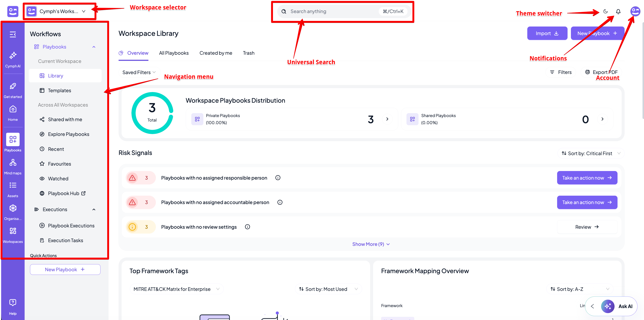Open the account avatar menu
This screenshot has height=320, width=644.
[635, 11]
